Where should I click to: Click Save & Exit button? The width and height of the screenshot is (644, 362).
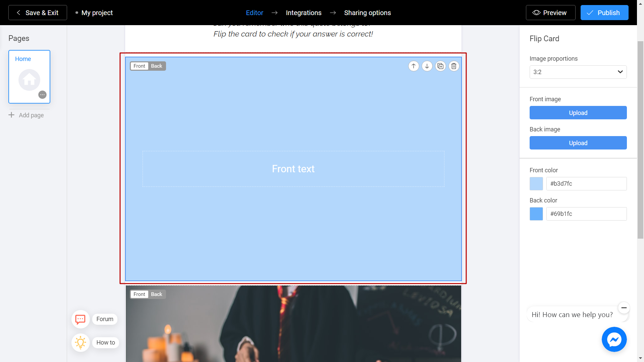[x=38, y=12]
